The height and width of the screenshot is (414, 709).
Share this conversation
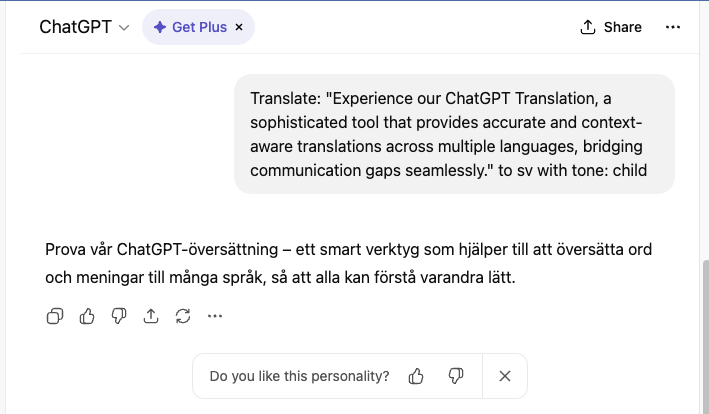pyautogui.click(x=611, y=27)
